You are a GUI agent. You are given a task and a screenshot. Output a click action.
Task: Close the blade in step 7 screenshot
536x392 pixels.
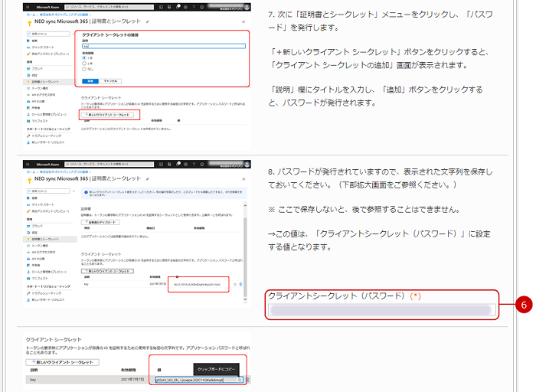(243, 22)
